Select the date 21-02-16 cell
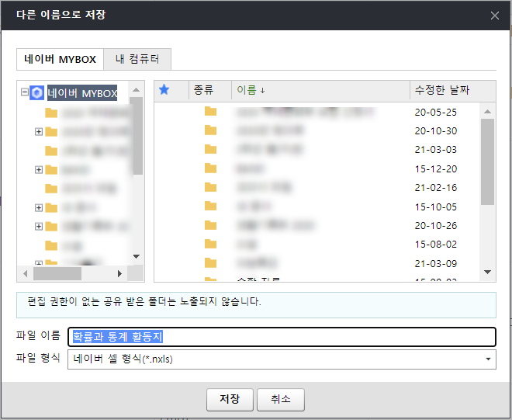Image resolution: width=512 pixels, height=420 pixels. (x=436, y=187)
